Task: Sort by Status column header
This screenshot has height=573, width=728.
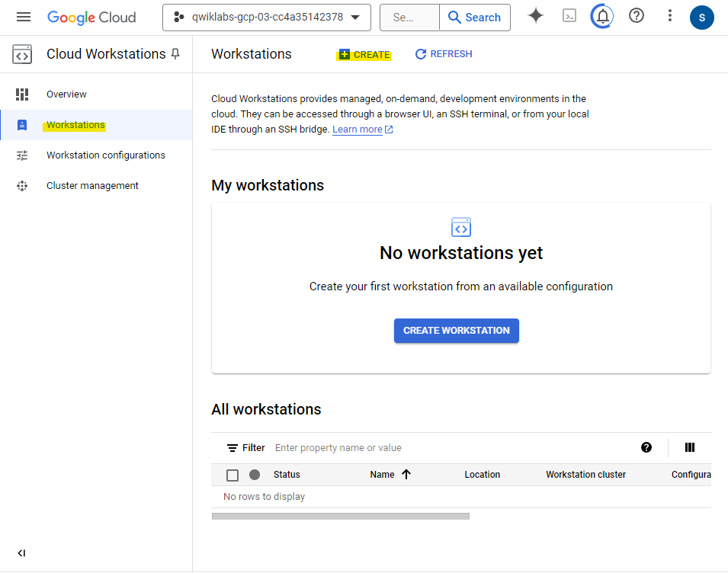Action: pos(287,475)
